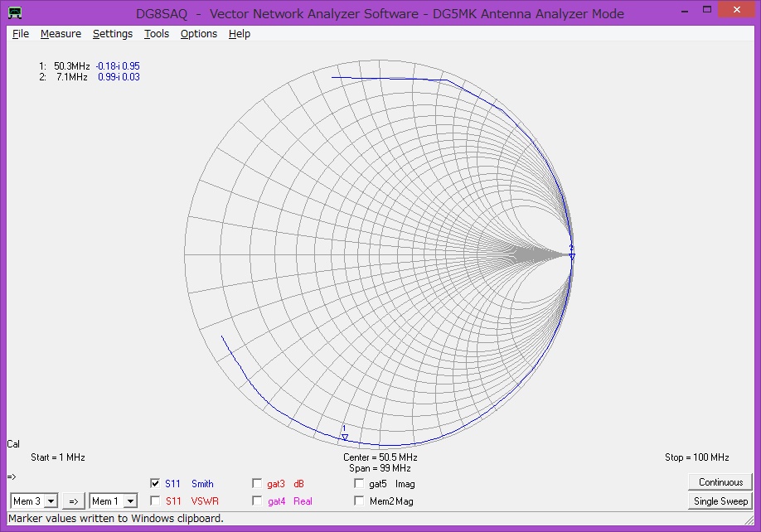The image size is (761, 532).
Task: Click the S11 label beside Smith
Action: (172, 483)
